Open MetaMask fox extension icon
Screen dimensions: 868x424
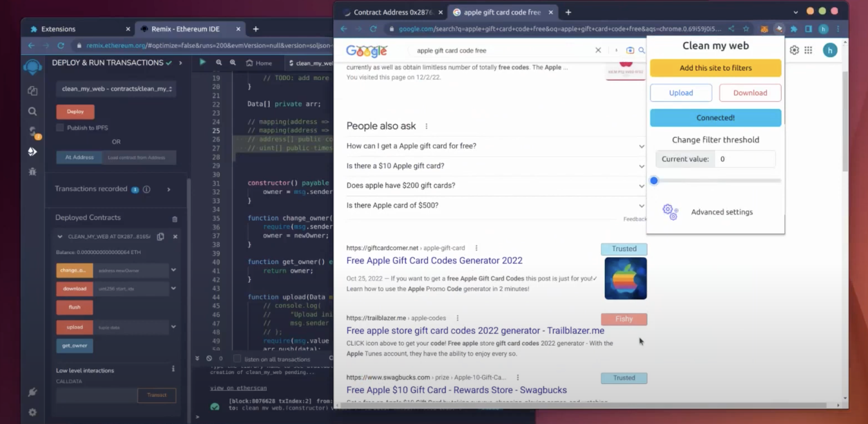click(764, 29)
